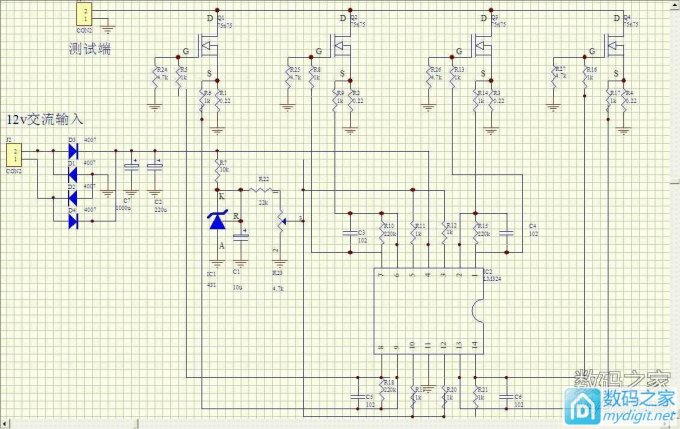Select the CON2 test connector at the top
Viewport: 680px width, 429px height.
pos(86,15)
